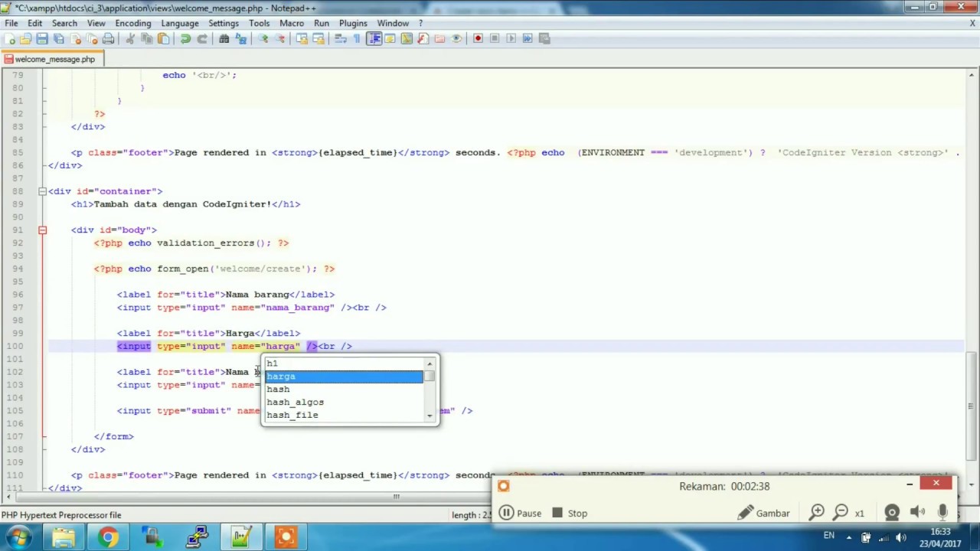
Task: Click the Gambar draw button
Action: click(764, 514)
